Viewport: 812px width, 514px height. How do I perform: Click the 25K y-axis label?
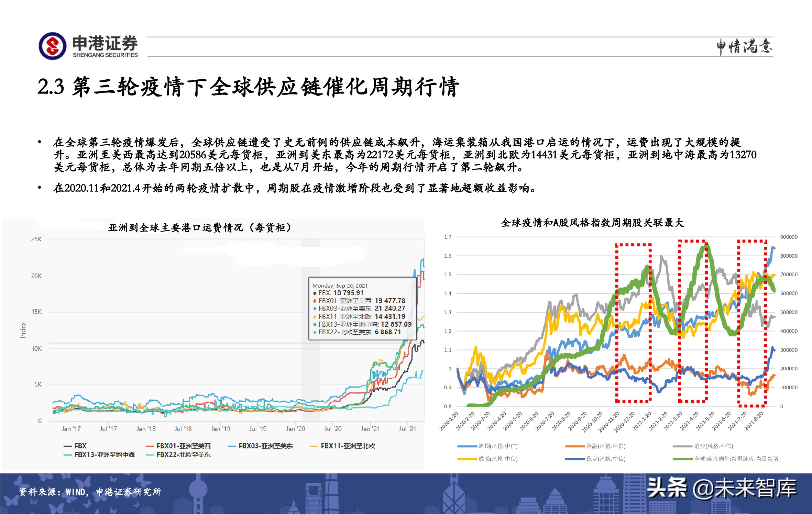pyautogui.click(x=36, y=239)
